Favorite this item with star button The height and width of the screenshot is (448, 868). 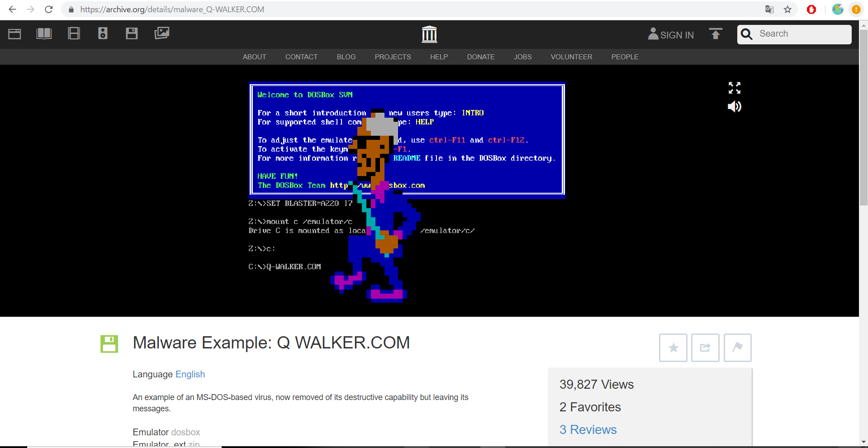pos(673,348)
